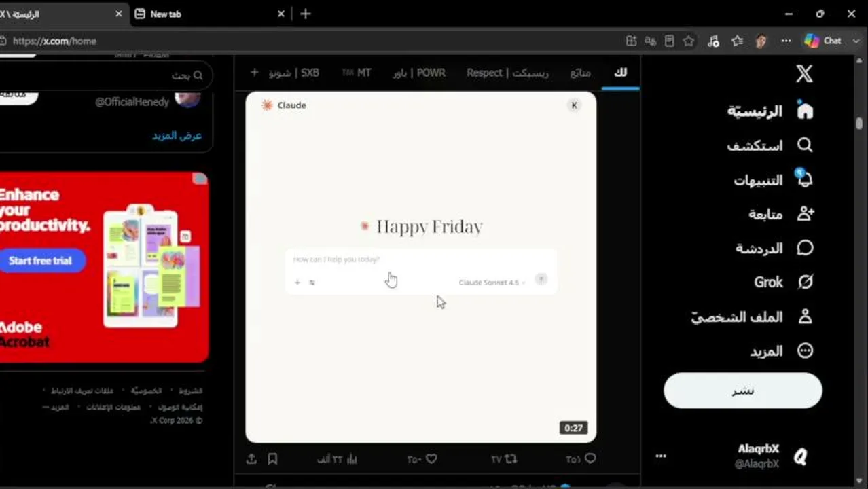
Task: Select the MT timeline tab
Action: pyautogui.click(x=357, y=72)
